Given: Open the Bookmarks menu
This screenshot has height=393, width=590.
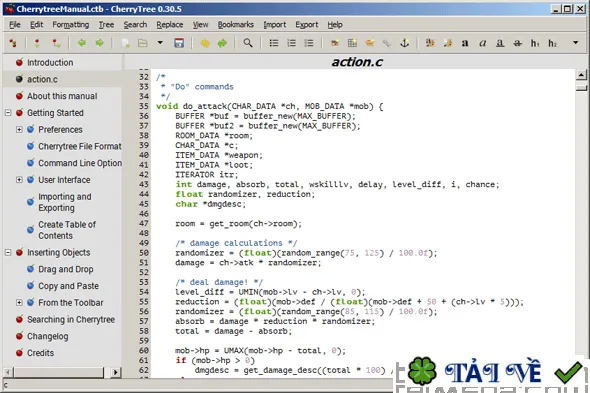Looking at the screenshot, I should [236, 25].
